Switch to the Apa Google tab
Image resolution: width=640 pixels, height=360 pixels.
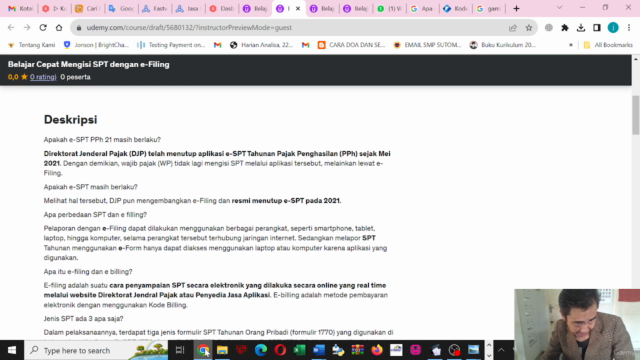(422, 9)
